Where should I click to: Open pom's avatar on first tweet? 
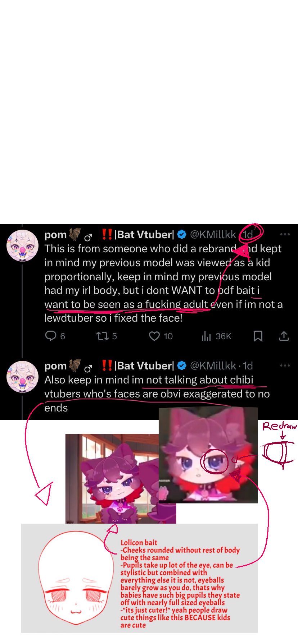click(x=22, y=246)
